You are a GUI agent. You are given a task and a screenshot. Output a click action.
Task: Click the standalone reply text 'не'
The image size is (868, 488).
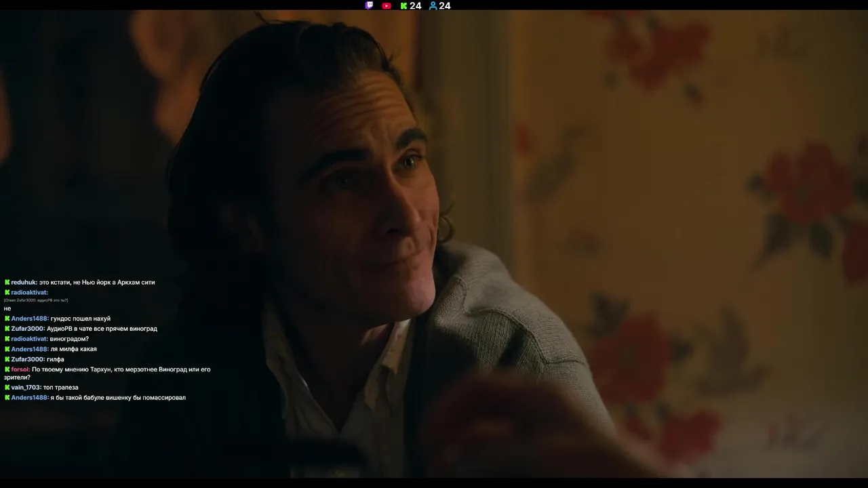(x=7, y=308)
